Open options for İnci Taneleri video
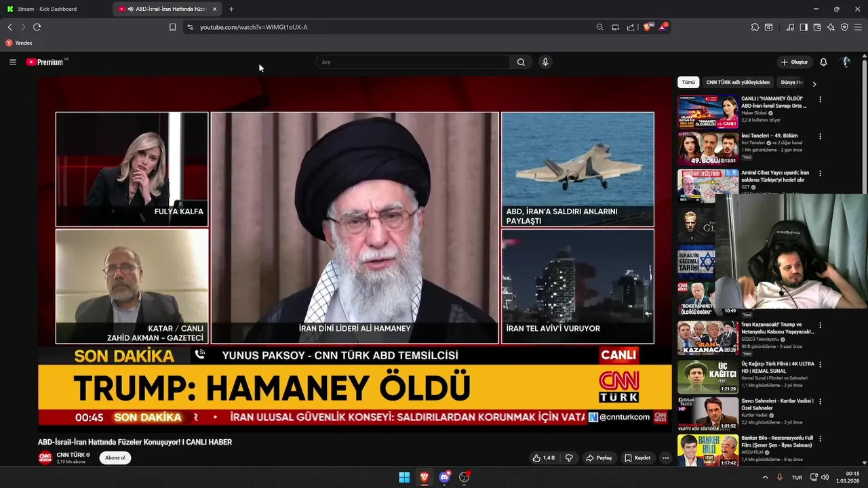The image size is (868, 488). point(820,136)
